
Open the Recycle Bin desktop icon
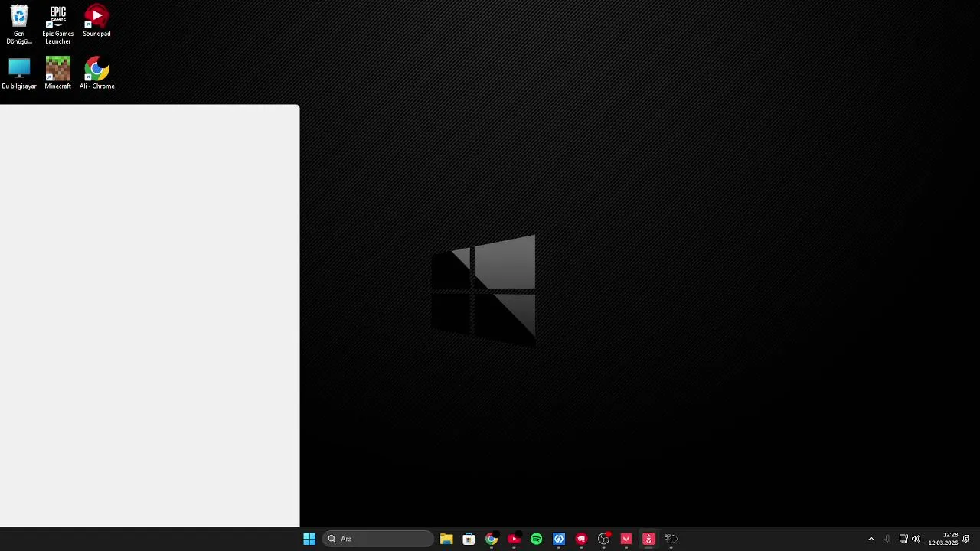click(x=19, y=24)
